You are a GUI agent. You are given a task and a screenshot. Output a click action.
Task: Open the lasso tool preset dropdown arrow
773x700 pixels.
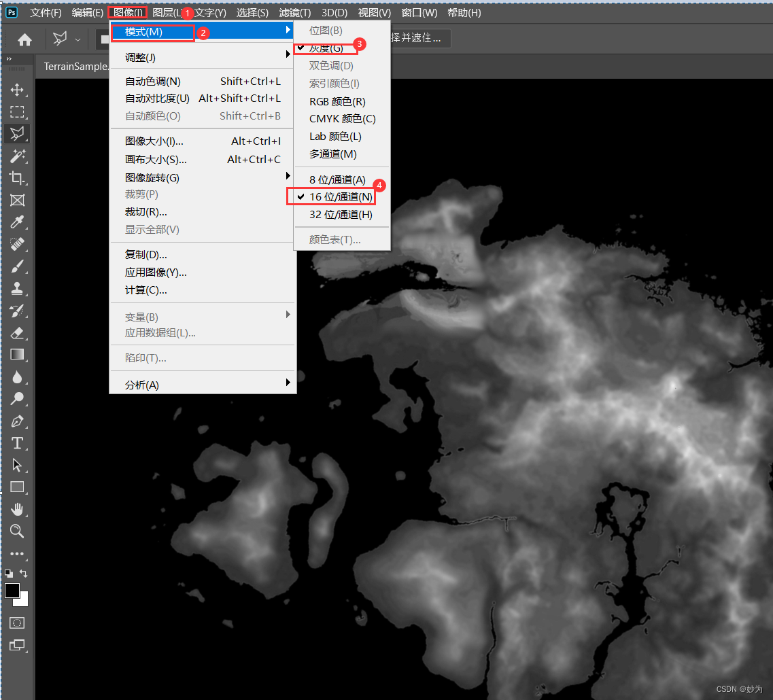click(78, 39)
